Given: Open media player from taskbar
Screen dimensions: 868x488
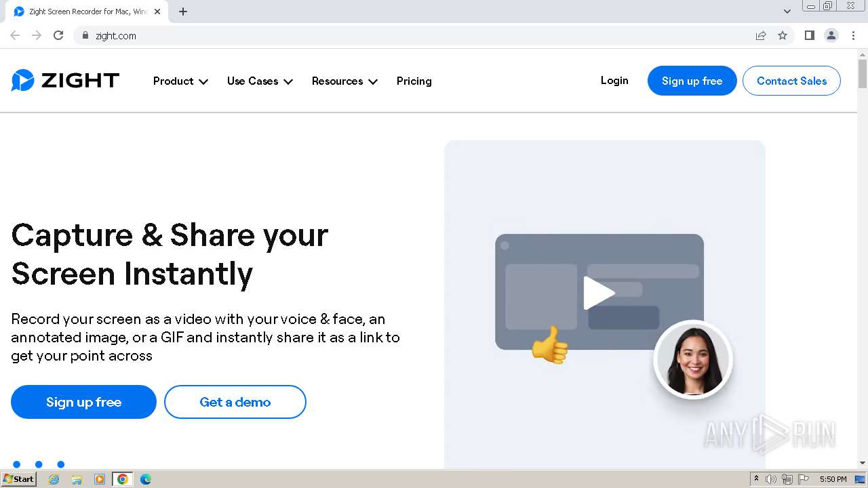Looking at the screenshot, I should click(100, 479).
